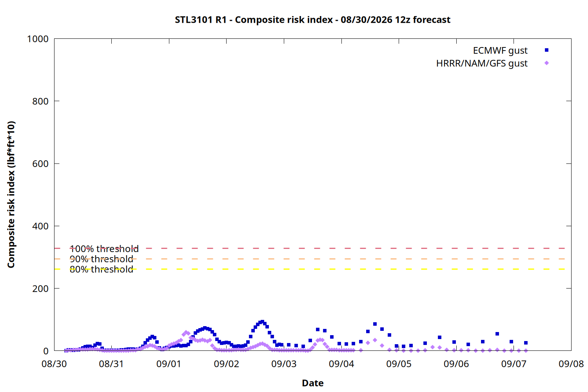Click the 100% threshold label
Screen dimensions: 588x392
(104, 249)
